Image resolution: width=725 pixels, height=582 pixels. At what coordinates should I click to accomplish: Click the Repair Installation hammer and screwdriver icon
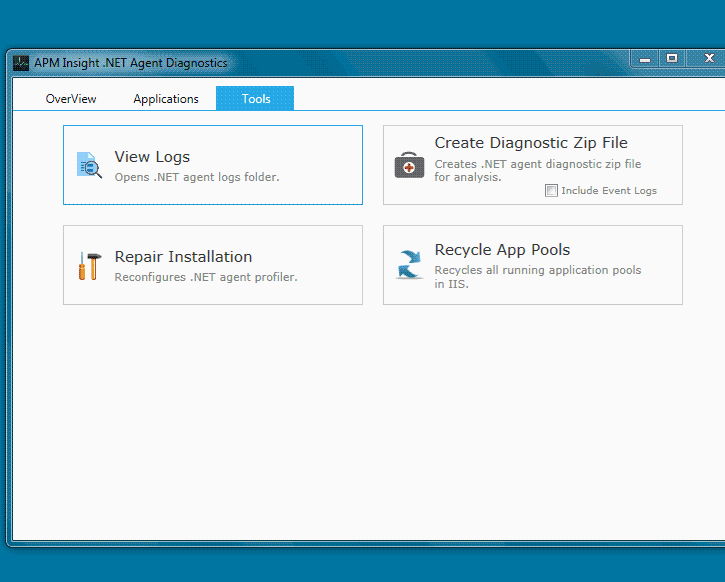(x=89, y=266)
